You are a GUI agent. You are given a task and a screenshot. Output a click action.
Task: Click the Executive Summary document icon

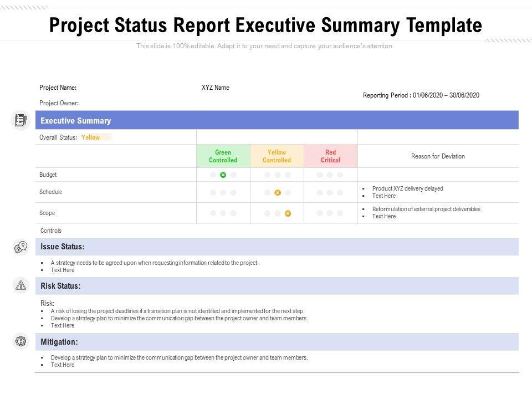click(x=21, y=120)
